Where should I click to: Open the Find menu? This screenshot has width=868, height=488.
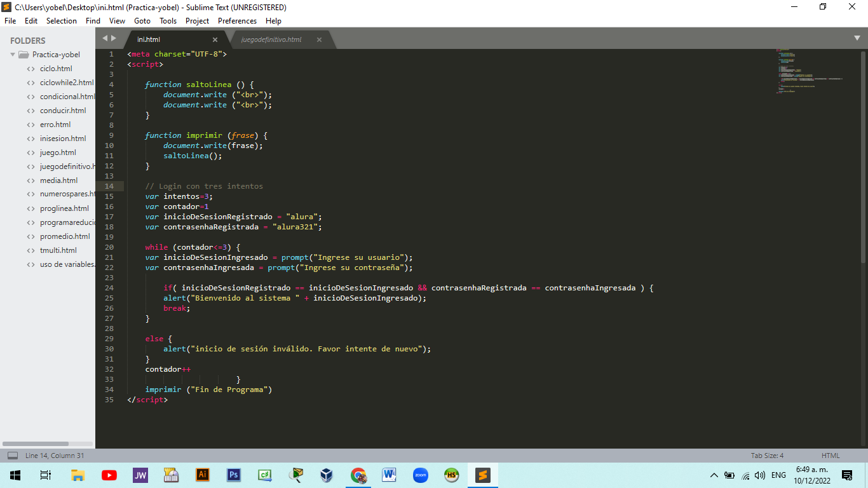93,21
